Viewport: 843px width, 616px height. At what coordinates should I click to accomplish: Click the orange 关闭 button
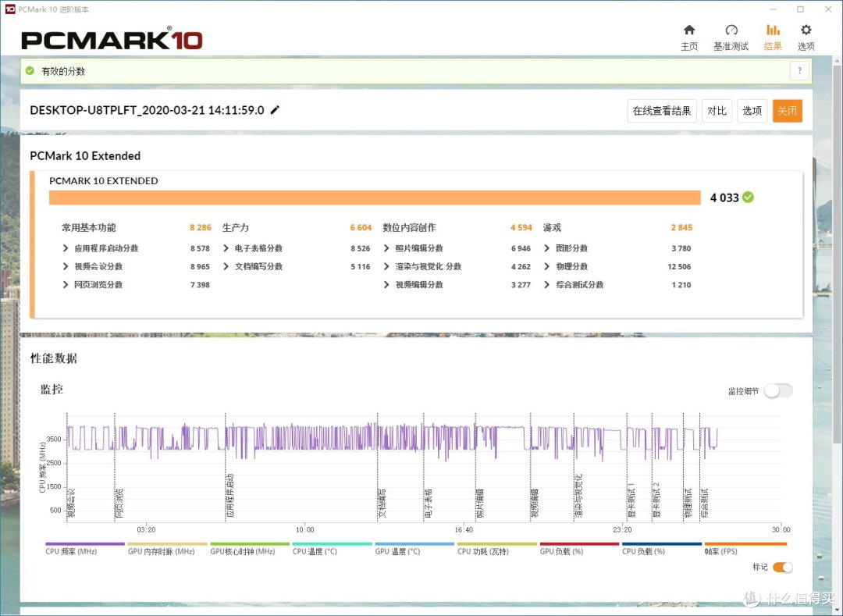tap(787, 111)
